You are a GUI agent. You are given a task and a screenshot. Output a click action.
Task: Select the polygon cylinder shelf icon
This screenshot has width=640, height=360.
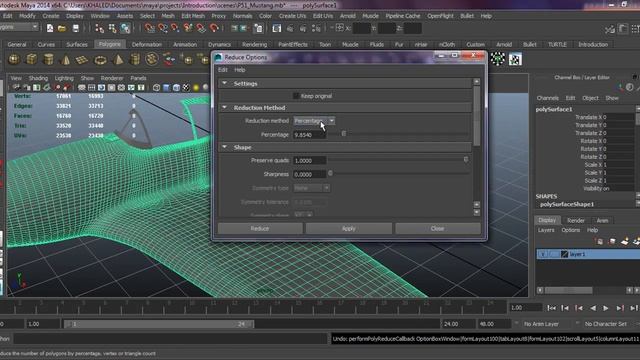(x=49, y=60)
